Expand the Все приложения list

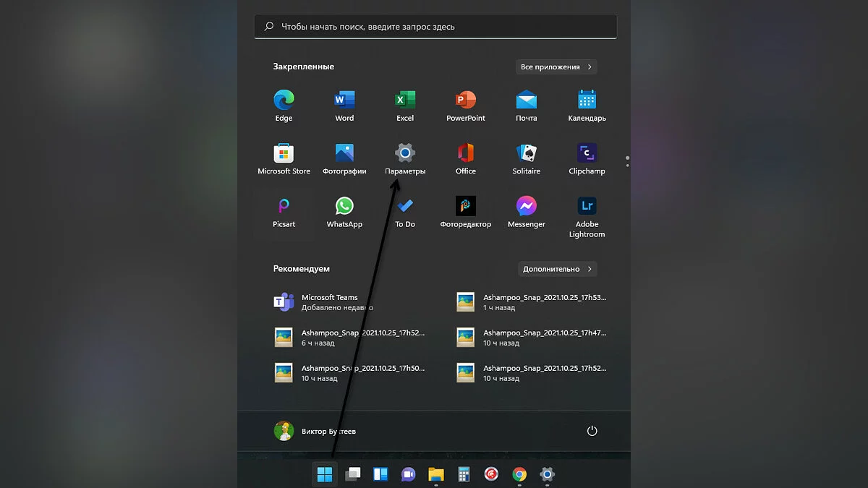[x=557, y=67]
